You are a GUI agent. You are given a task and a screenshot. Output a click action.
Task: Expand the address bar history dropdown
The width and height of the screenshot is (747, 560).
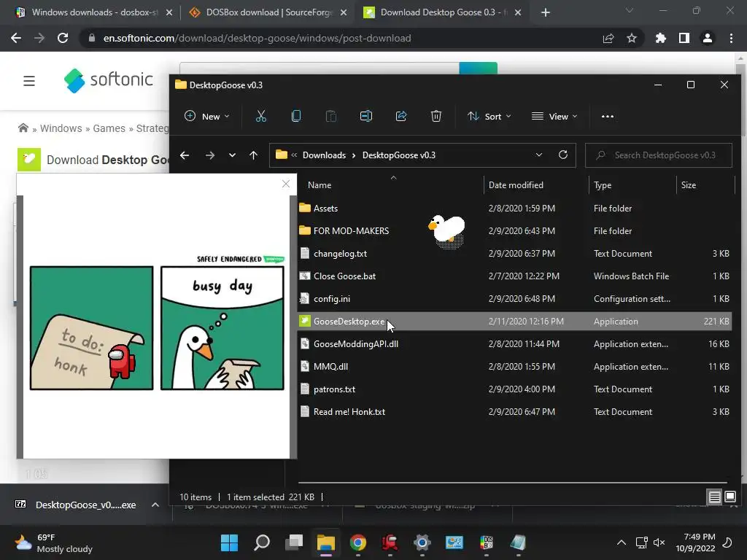coord(539,155)
